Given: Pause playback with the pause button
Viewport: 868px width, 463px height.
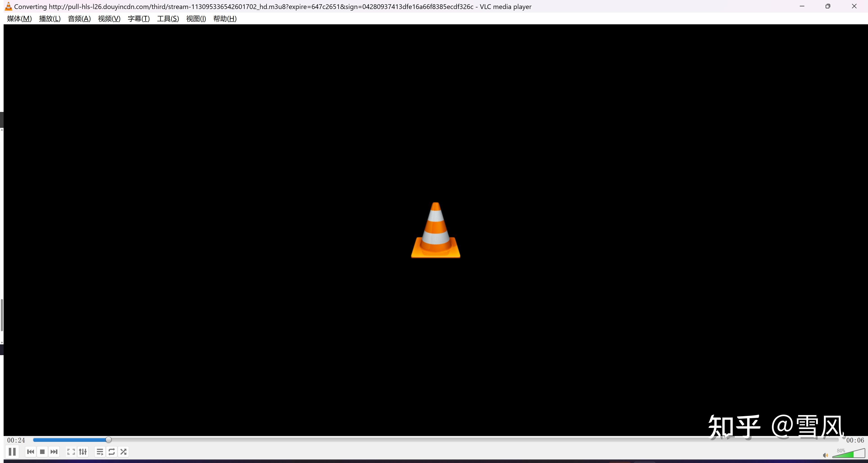Looking at the screenshot, I should click(x=12, y=452).
